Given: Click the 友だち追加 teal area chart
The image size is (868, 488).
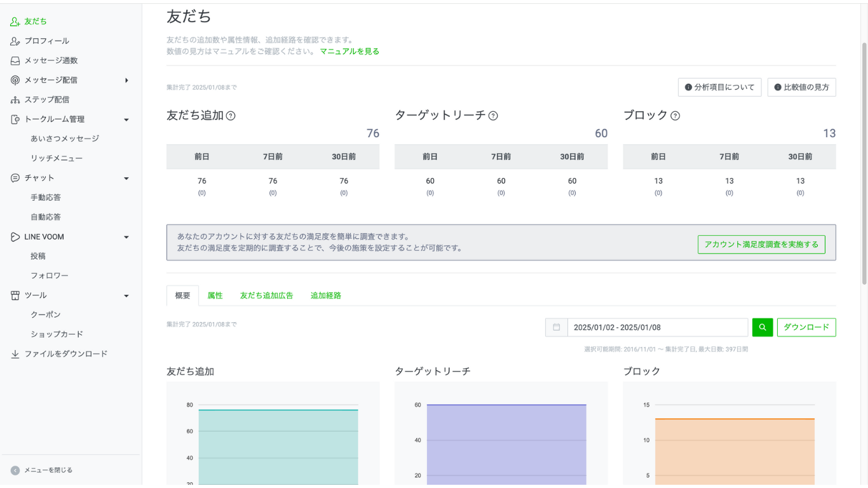Looking at the screenshot, I should point(278,447).
